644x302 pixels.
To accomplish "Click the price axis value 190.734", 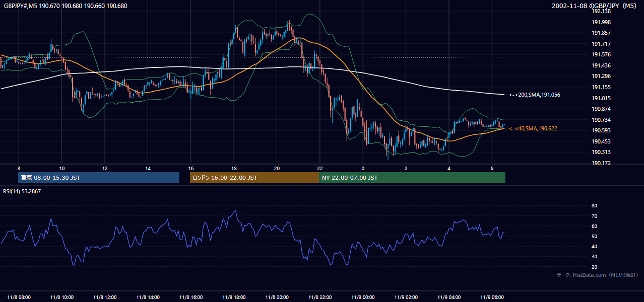I will coord(601,120).
